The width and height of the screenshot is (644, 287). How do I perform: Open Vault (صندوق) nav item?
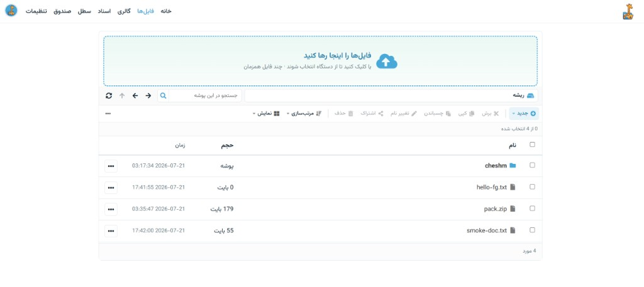coord(62,11)
